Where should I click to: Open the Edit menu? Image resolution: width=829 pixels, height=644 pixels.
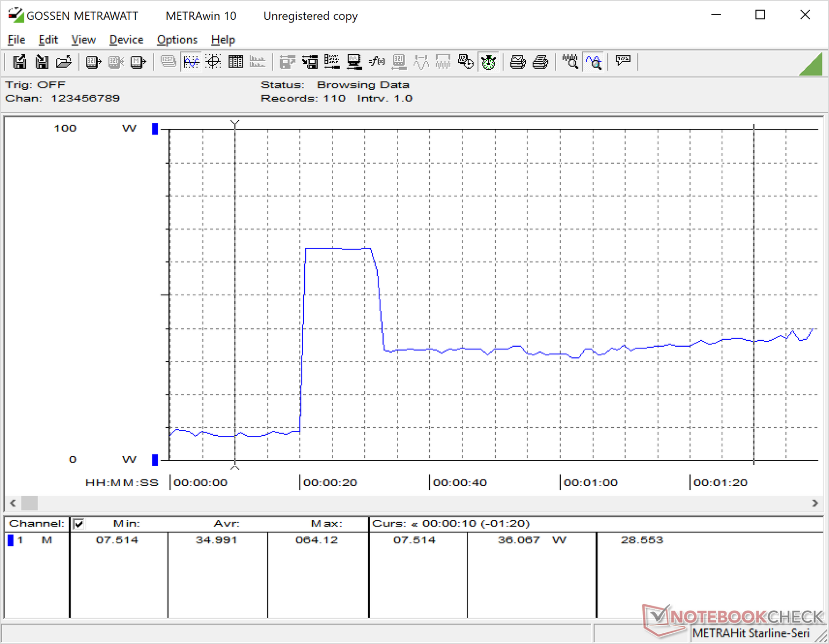coord(48,40)
